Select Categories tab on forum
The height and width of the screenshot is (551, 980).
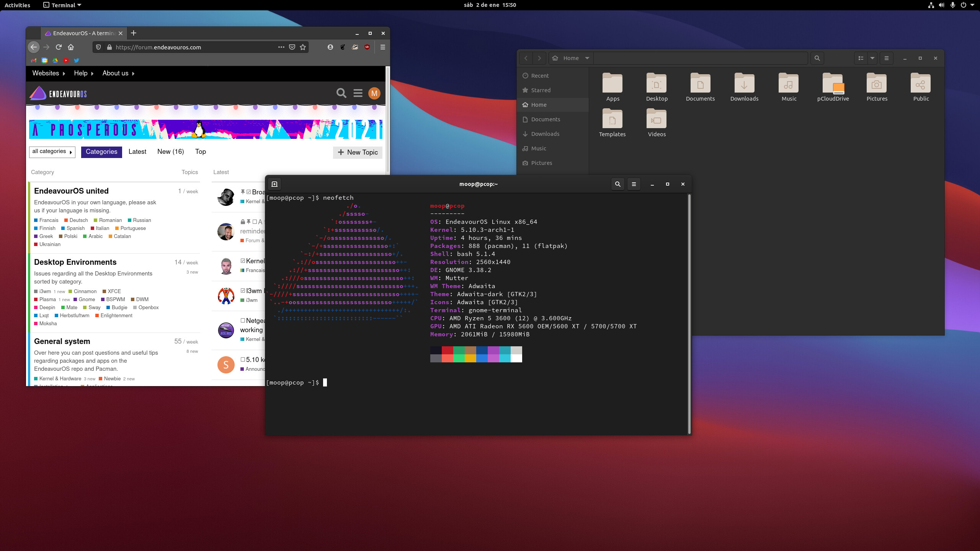point(101,152)
